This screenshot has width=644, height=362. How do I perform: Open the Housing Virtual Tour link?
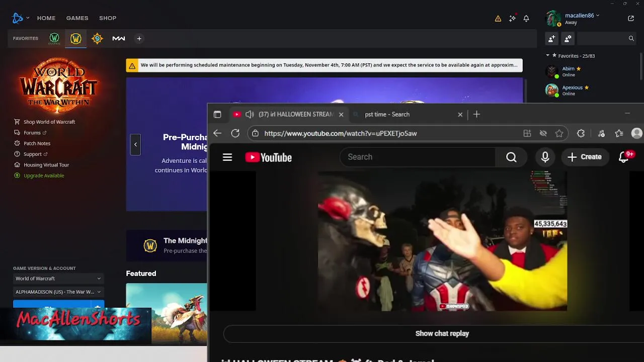click(41, 165)
